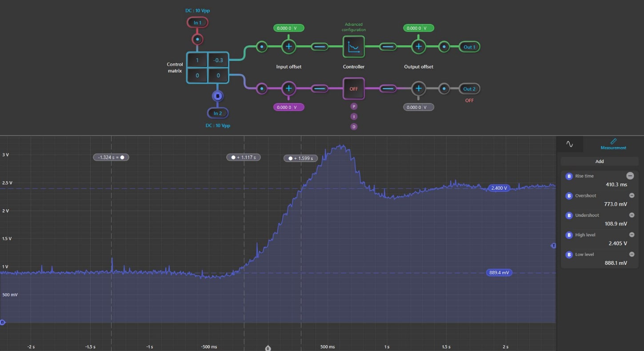This screenshot has width=644, height=351.
Task: Click the channel 2 input offset plus icon
Action: pos(288,88)
